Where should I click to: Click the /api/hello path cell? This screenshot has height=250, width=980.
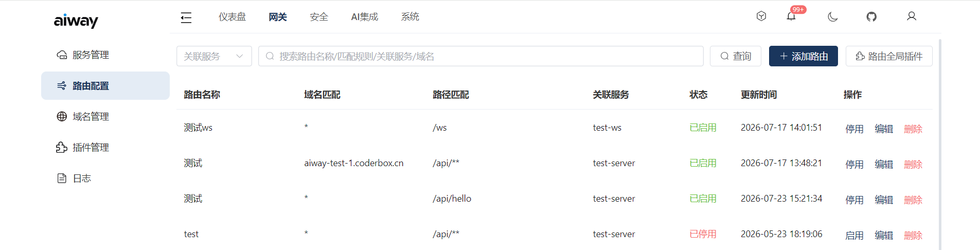(x=452, y=199)
